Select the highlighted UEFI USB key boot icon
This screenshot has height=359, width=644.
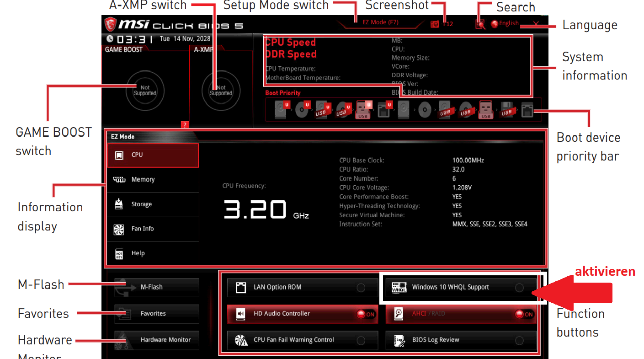pos(364,110)
